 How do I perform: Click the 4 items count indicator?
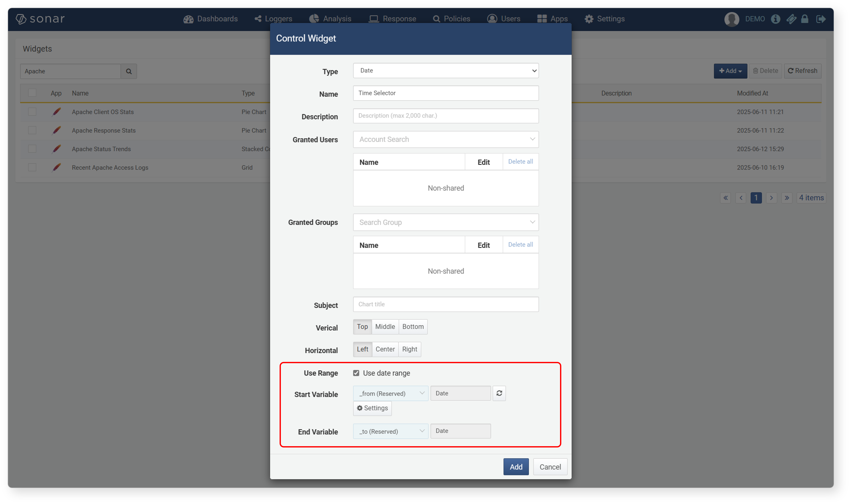tap(811, 198)
